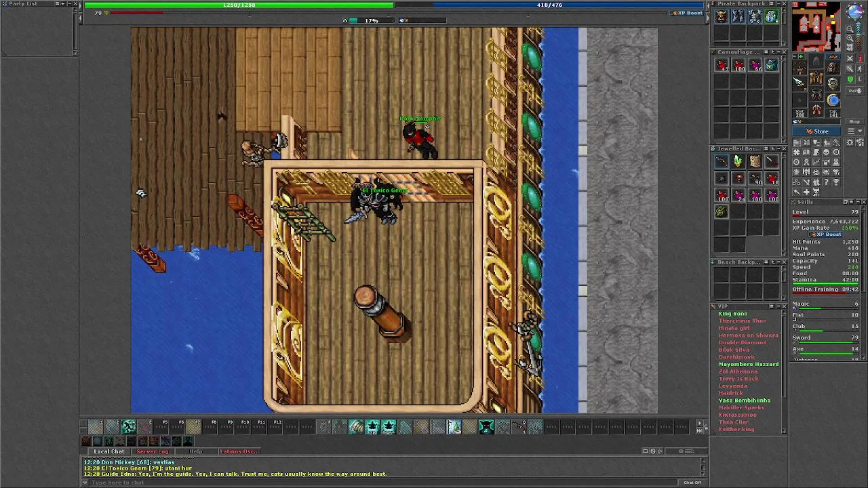Select the helmet in Pirate Backpack

pyautogui.click(x=722, y=16)
